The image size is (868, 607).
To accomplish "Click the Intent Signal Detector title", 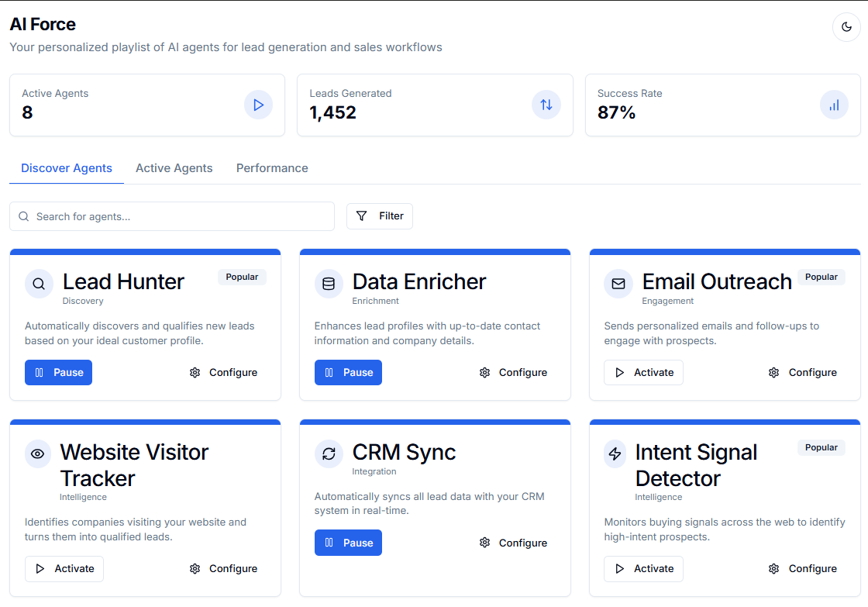I will tap(696, 465).
